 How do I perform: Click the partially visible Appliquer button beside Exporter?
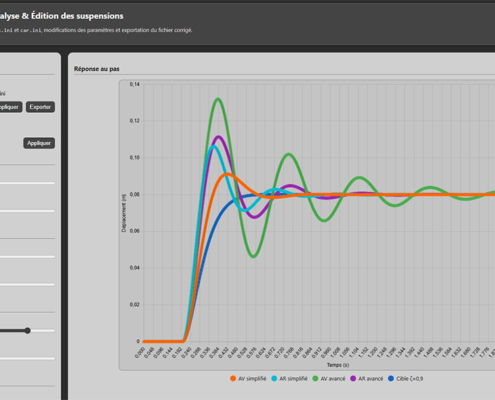click(9, 107)
